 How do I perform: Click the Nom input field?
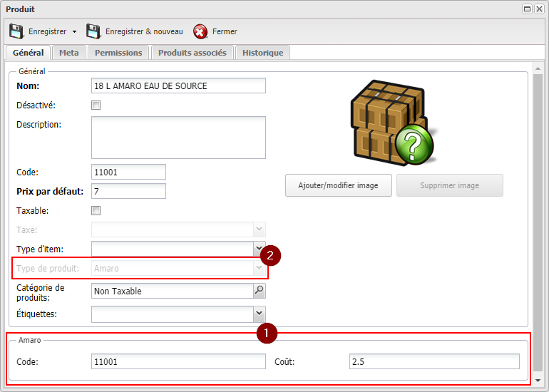178,86
